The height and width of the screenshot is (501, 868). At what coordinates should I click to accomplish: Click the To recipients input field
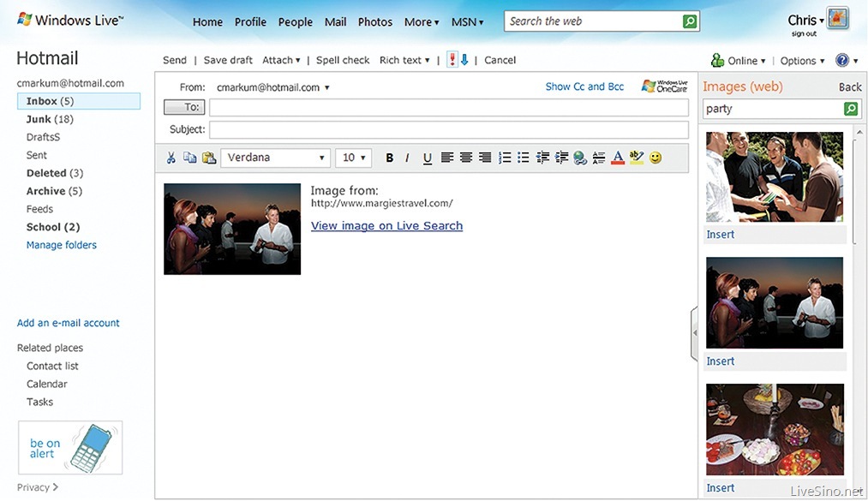[449, 107]
